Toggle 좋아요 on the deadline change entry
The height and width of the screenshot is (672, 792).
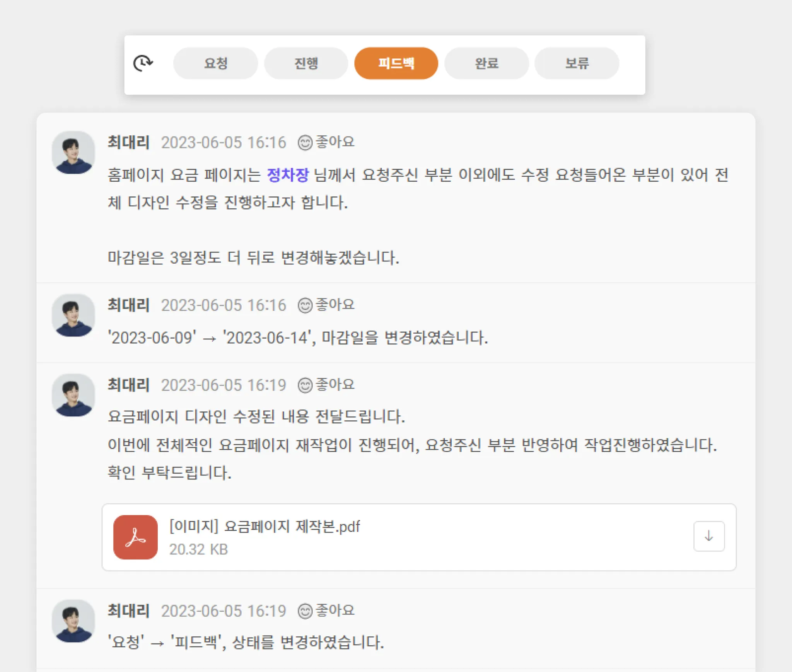[326, 305]
